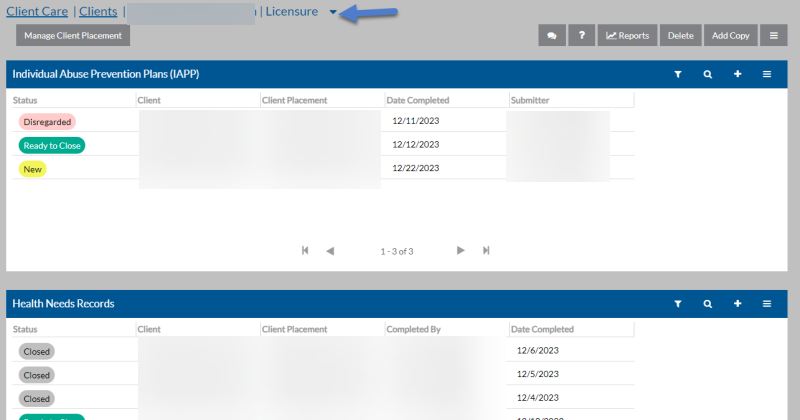The image size is (800, 420).
Task: Filter the Health Needs Records table
Action: [x=678, y=304]
